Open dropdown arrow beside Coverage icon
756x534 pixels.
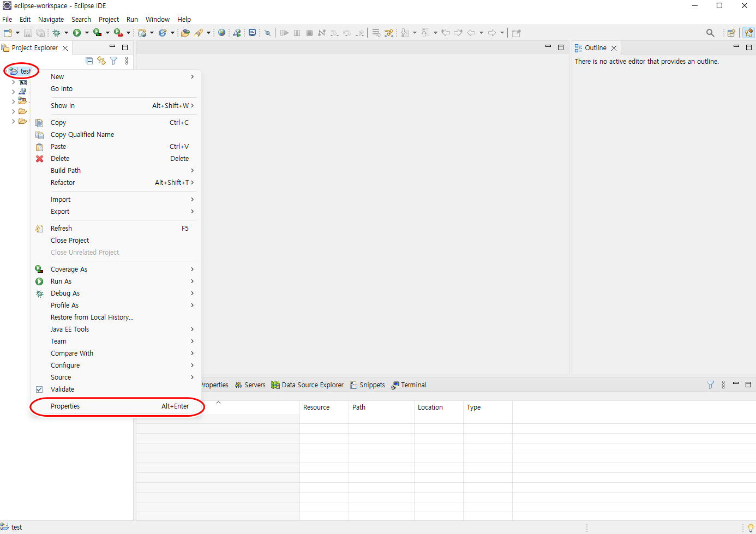[x=107, y=33]
